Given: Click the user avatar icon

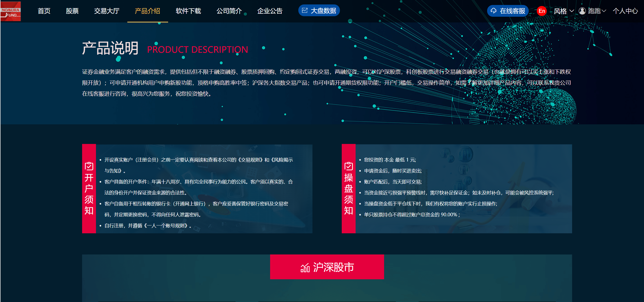Looking at the screenshot, I should [582, 11].
